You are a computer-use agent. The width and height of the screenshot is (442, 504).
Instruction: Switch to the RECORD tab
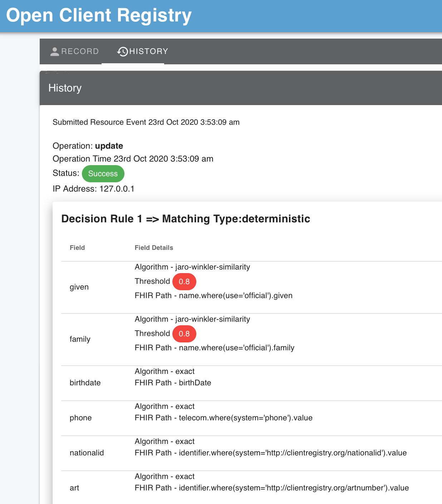coord(74,51)
